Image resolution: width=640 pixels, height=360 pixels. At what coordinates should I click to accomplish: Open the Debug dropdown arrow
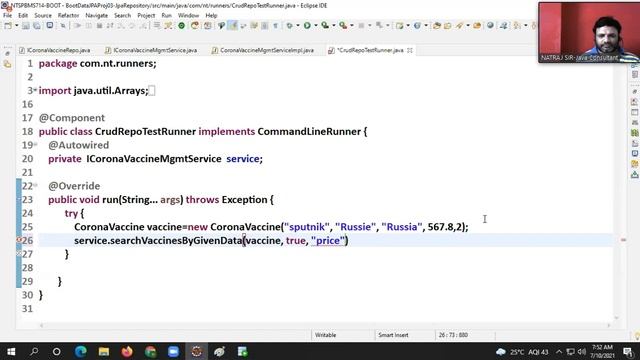[298, 26]
